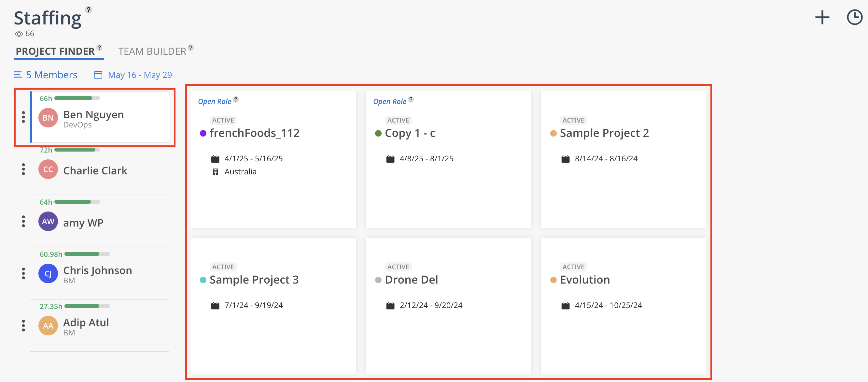This screenshot has width=868, height=382.
Task: Click the ACTIVE badge on Drone Del card
Action: point(398,267)
